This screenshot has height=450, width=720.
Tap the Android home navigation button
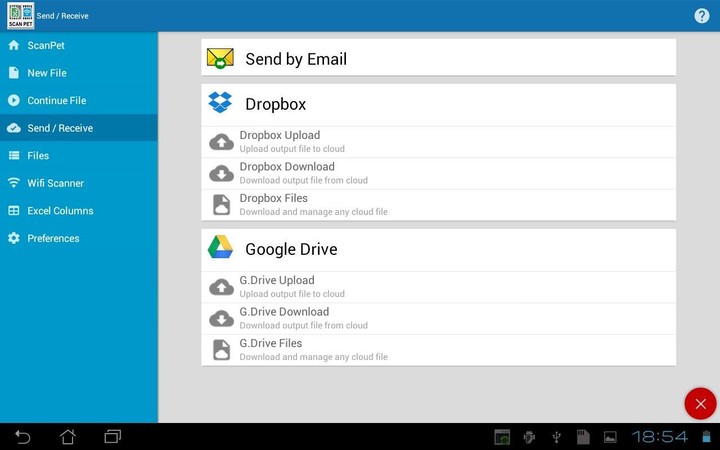(67, 437)
